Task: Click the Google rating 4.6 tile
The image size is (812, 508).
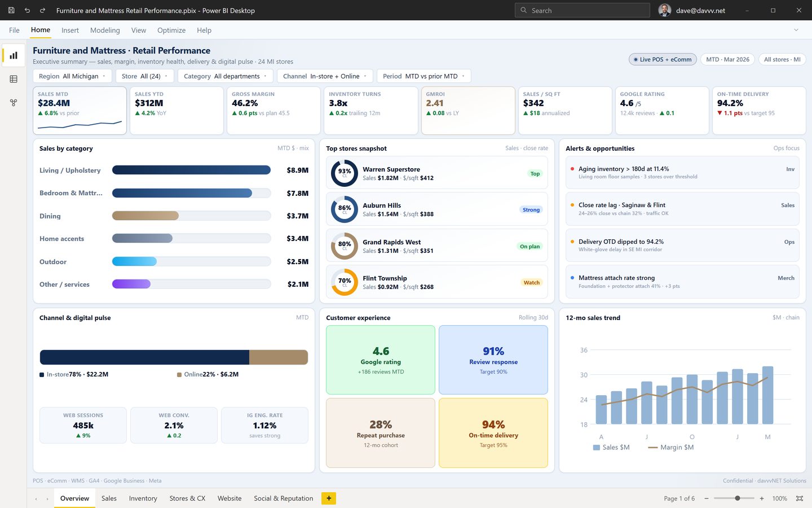Action: pos(381,360)
